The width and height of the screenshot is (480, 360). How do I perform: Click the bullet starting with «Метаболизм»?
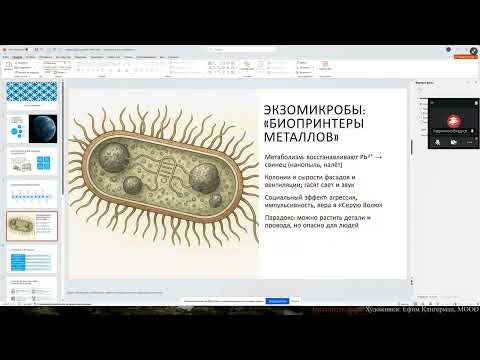pos(323,161)
